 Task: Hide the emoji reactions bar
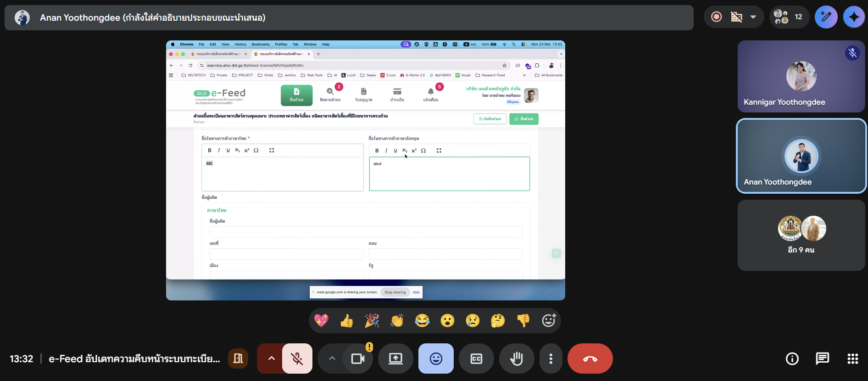click(x=436, y=359)
